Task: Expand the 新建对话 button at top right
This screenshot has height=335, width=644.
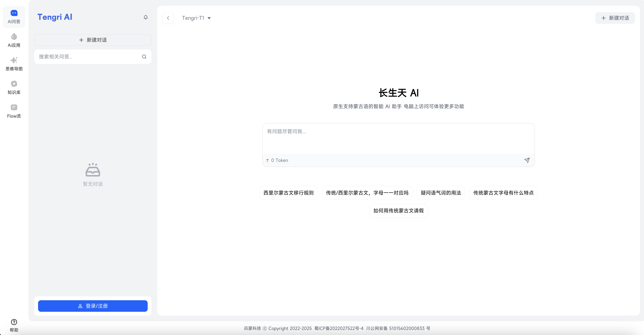Action: (x=615, y=18)
